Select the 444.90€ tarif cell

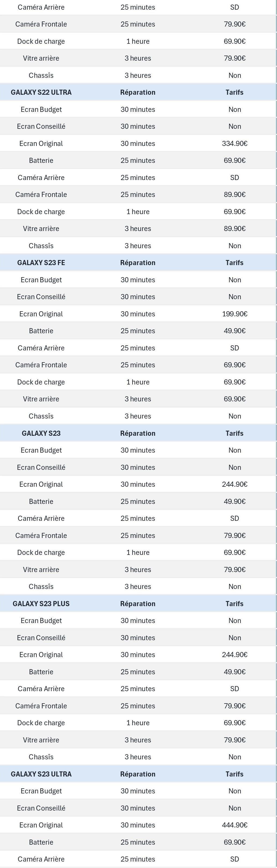point(235,825)
